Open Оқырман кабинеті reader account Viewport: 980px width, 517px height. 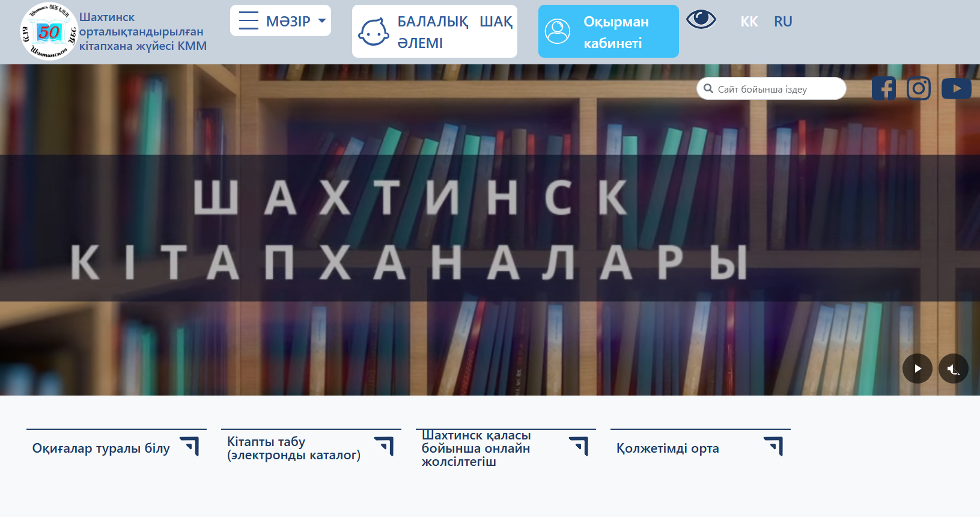609,32
